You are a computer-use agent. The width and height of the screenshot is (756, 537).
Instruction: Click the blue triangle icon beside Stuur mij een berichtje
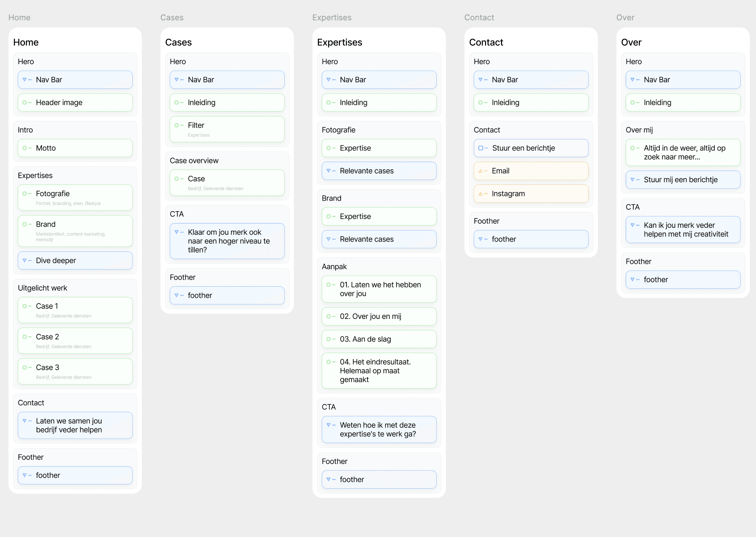633,180
